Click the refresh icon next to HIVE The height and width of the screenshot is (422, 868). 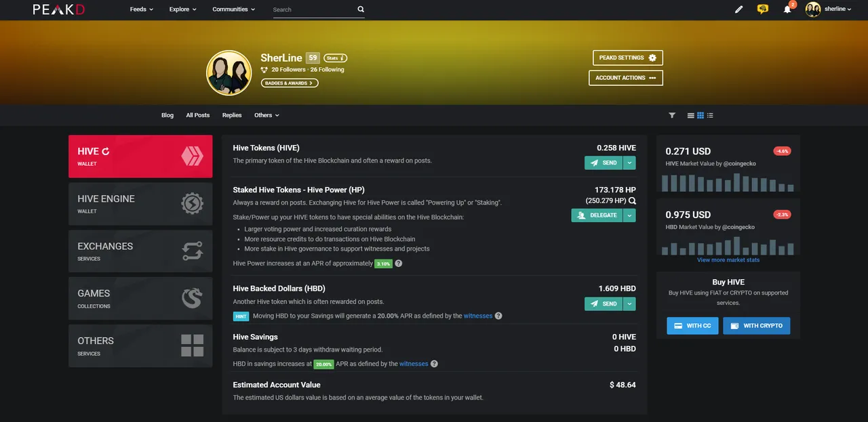[106, 152]
